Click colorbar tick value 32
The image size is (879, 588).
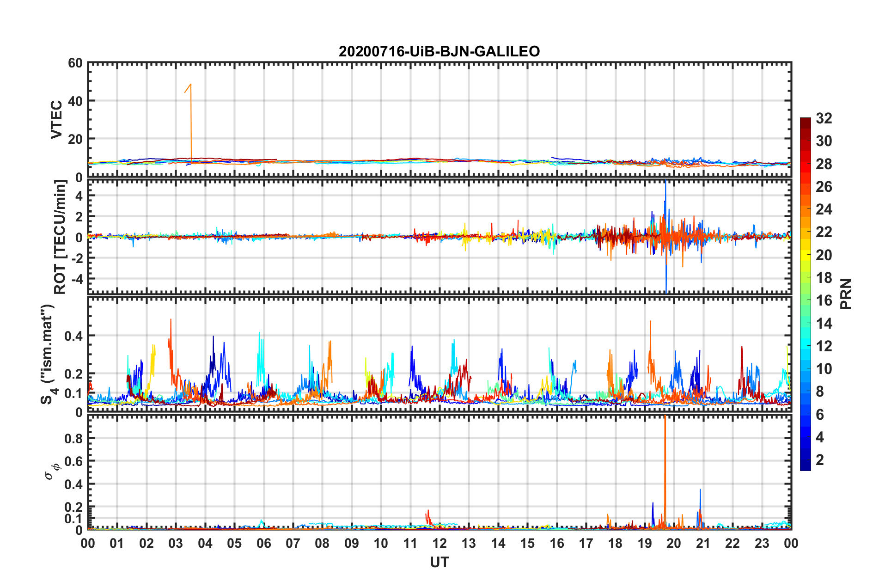click(x=824, y=118)
